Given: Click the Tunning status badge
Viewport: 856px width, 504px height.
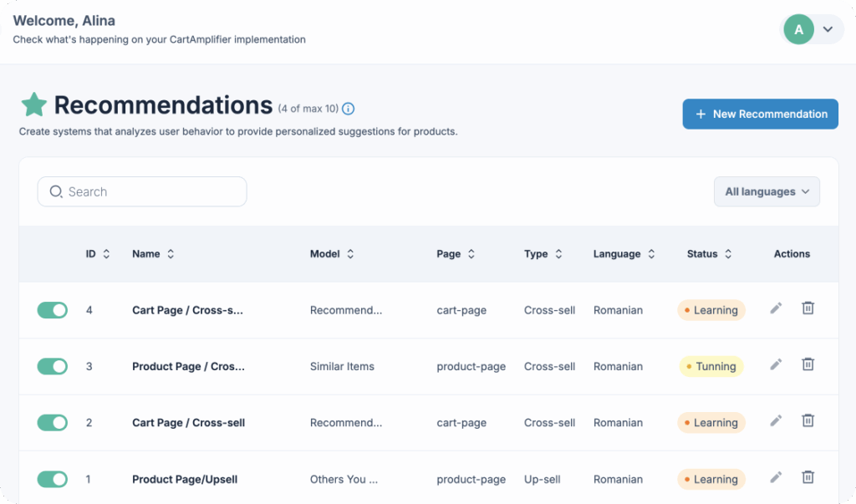Looking at the screenshot, I should [711, 366].
